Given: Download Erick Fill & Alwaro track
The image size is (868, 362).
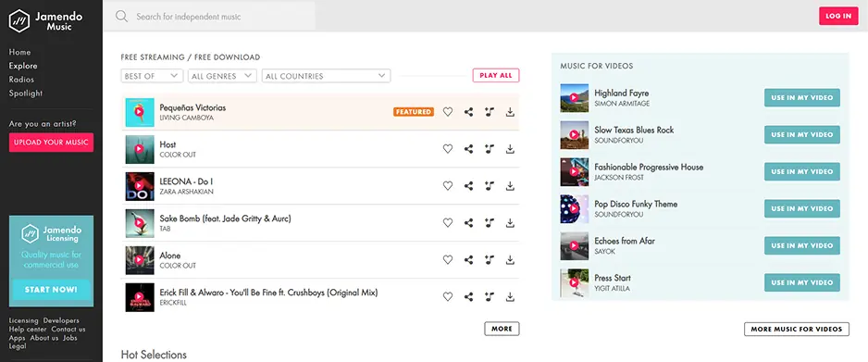Looking at the screenshot, I should (x=510, y=296).
